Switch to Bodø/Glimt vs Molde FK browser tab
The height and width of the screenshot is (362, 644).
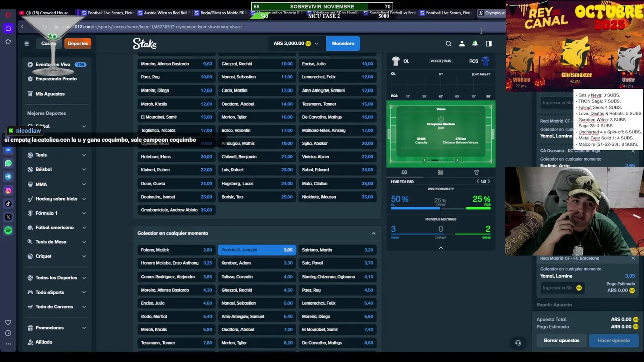click(219, 13)
